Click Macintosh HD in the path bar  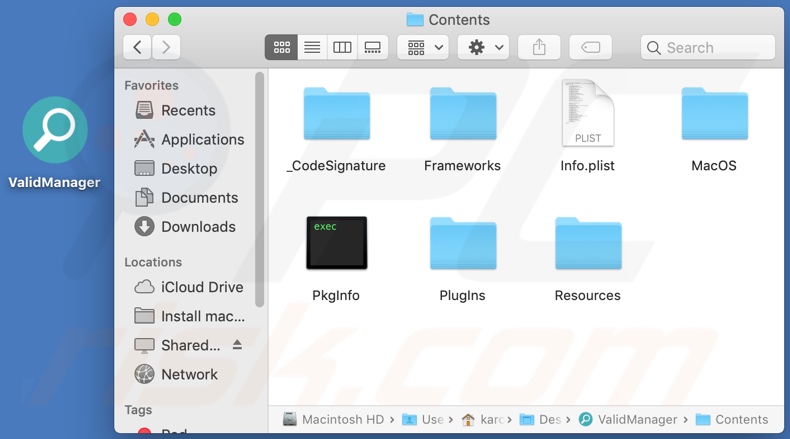tap(334, 419)
